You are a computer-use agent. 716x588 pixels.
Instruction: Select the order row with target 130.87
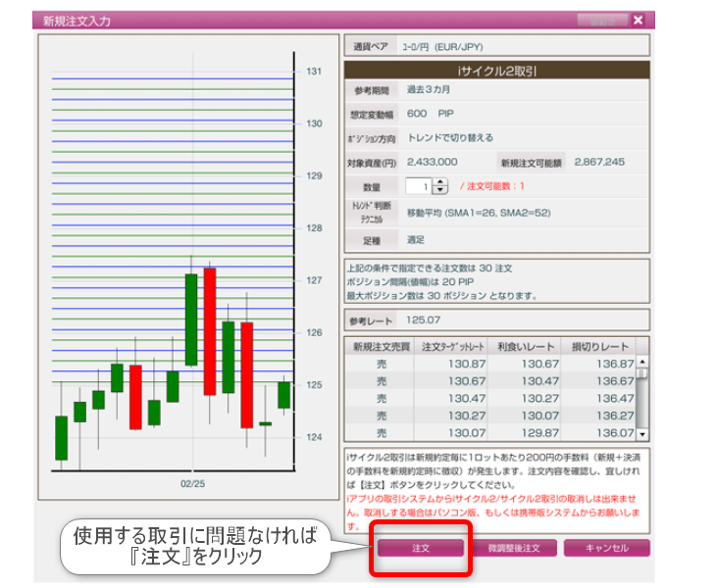point(490,364)
